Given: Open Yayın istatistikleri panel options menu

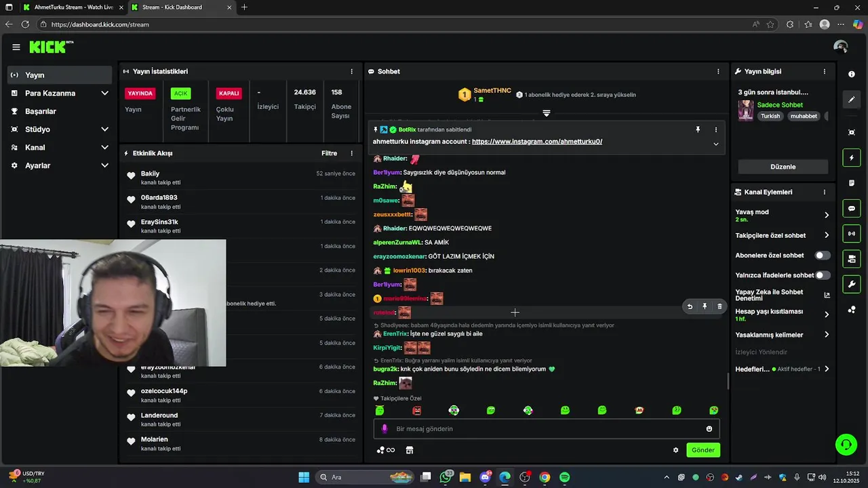Looking at the screenshot, I should tap(351, 71).
